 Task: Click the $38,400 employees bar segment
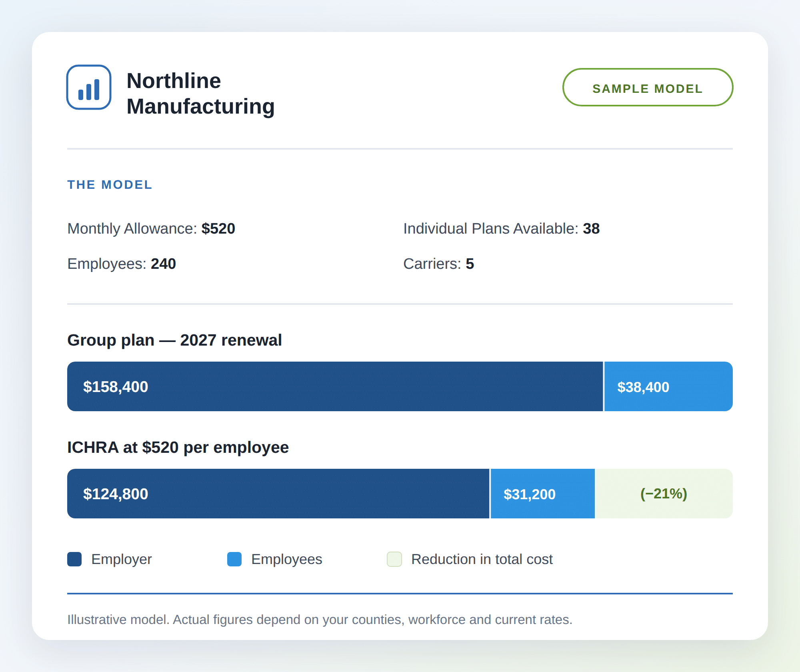[668, 386]
